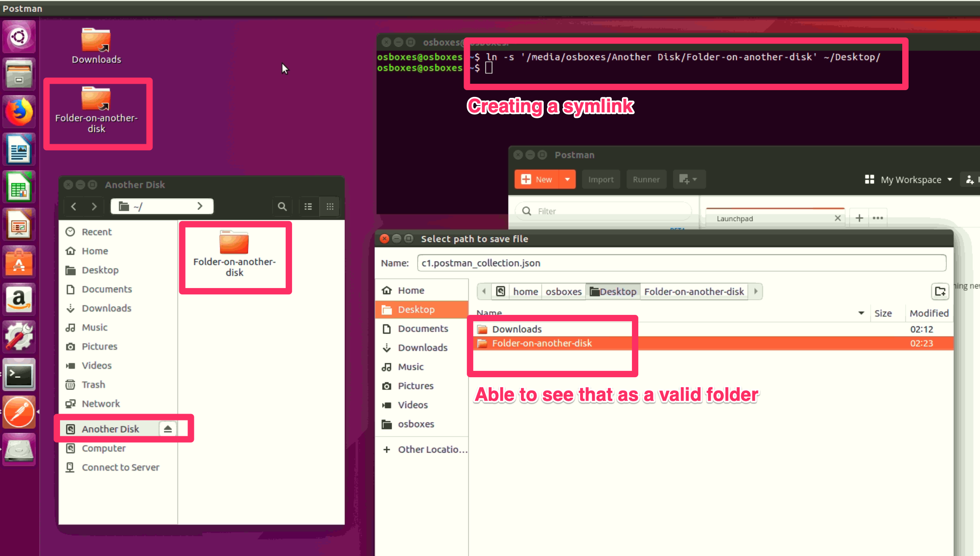This screenshot has width=980, height=556.
Task: Click the create-new-folder icon in save dialog
Action: click(940, 291)
